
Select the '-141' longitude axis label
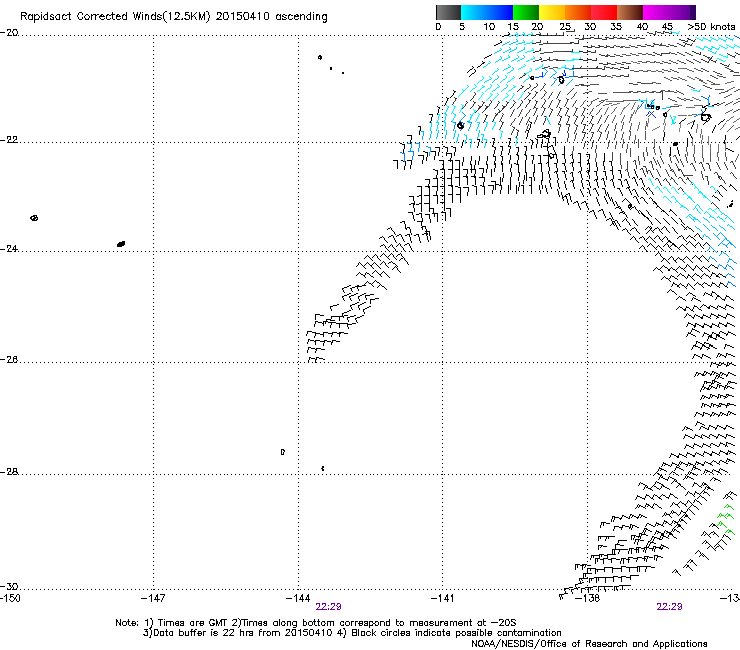point(442,599)
